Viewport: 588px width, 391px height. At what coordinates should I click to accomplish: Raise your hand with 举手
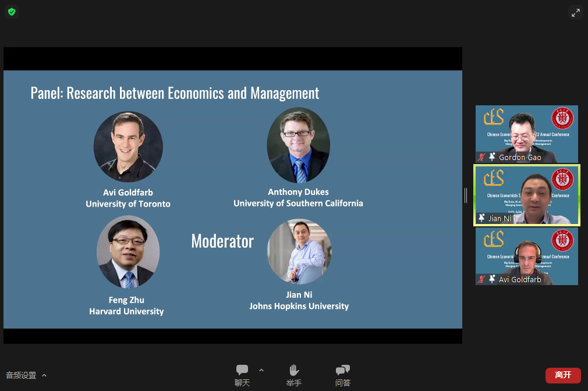point(293,375)
